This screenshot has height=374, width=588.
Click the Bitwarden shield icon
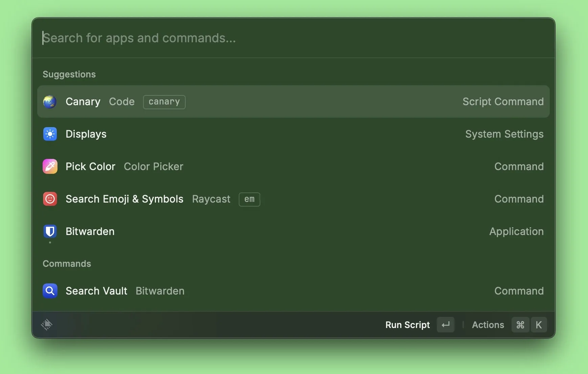[x=50, y=232]
